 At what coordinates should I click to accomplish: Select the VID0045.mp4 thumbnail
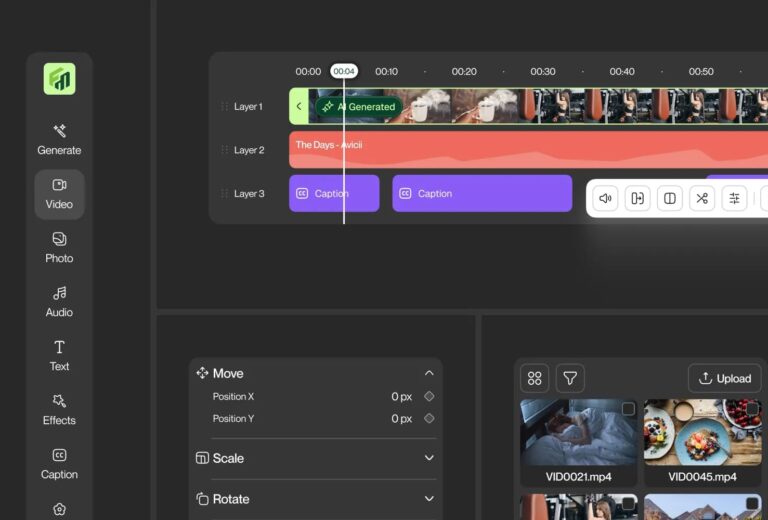(x=702, y=432)
